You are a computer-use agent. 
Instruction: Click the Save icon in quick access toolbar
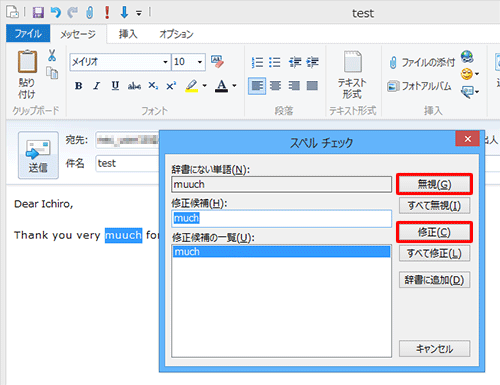(38, 13)
